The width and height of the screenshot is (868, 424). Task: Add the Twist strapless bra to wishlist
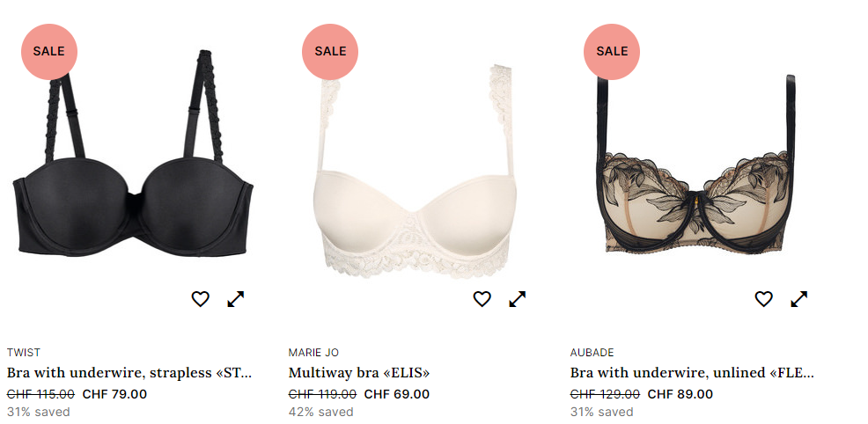tap(201, 299)
